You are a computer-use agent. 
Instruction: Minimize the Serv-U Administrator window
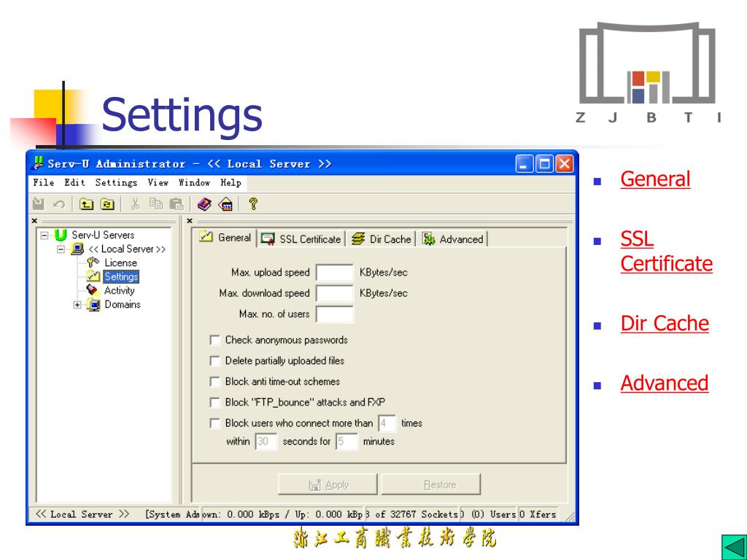pos(524,164)
